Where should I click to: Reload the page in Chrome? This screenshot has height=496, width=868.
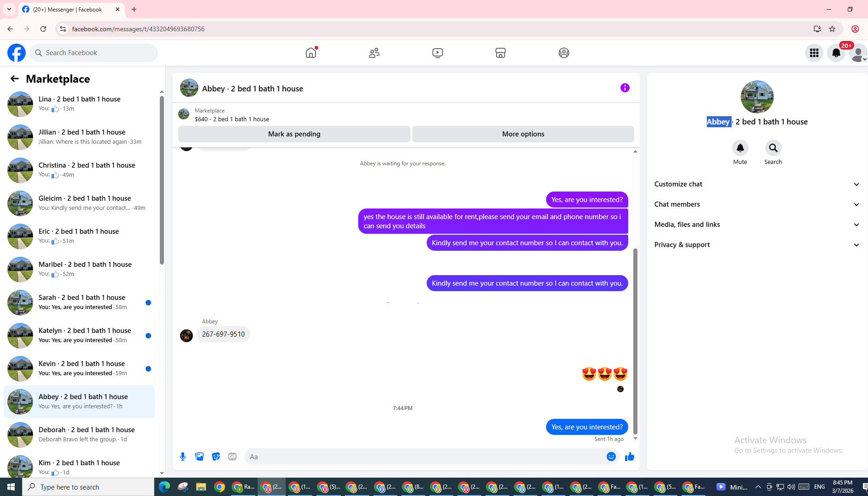click(x=43, y=29)
